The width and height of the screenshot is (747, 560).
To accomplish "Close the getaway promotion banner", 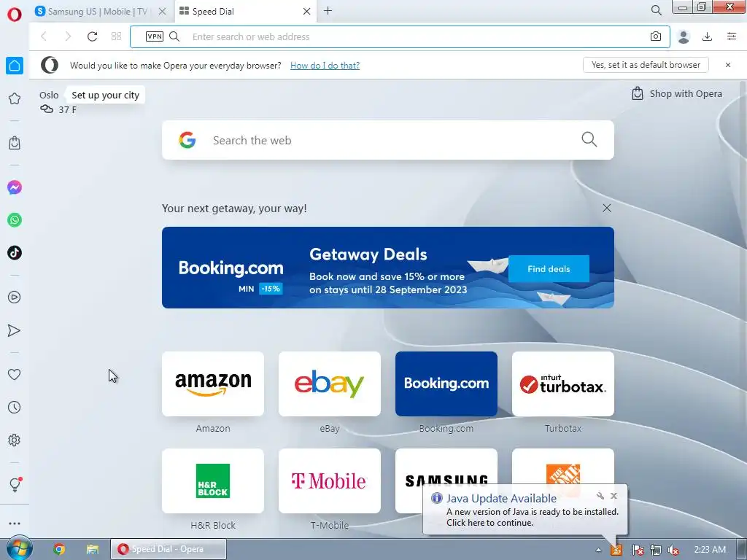I will [x=606, y=208].
